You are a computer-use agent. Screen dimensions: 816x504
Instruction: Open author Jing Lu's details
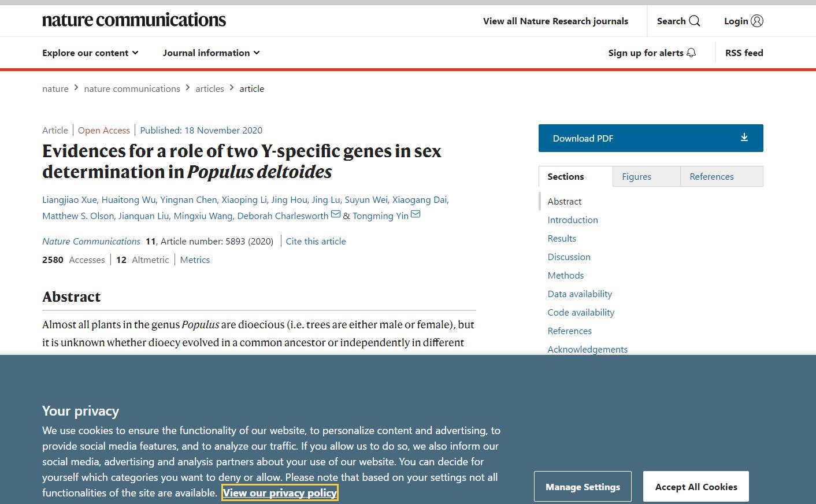click(325, 199)
